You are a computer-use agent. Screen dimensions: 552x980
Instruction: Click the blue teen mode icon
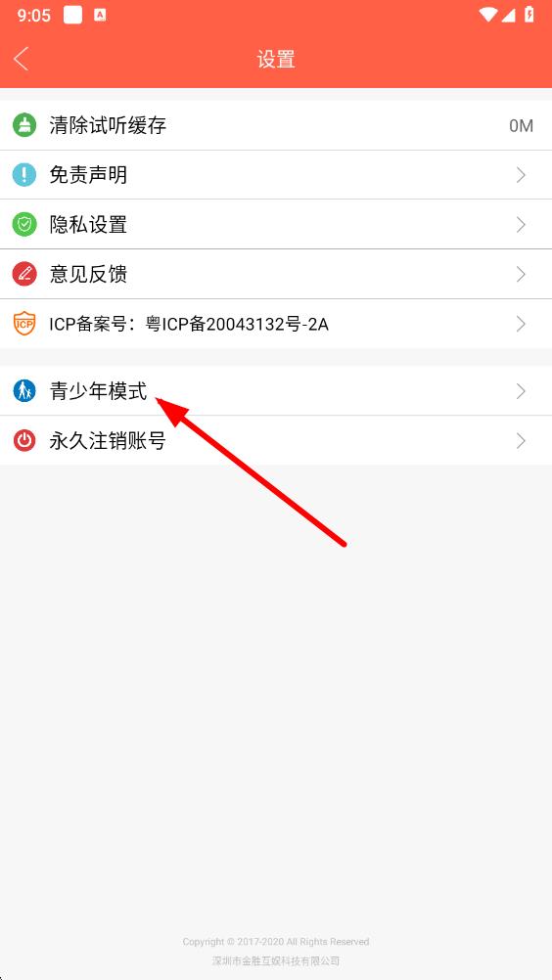pyautogui.click(x=24, y=391)
